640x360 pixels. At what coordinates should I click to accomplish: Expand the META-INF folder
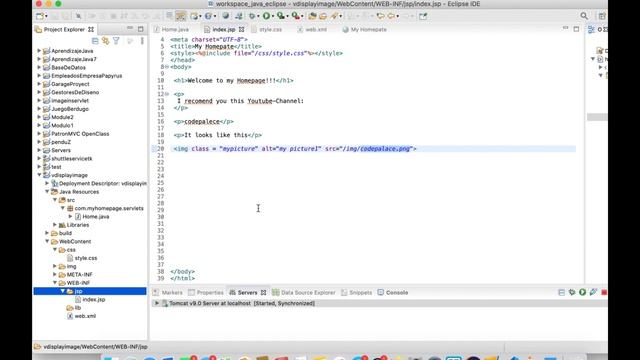coord(55,274)
